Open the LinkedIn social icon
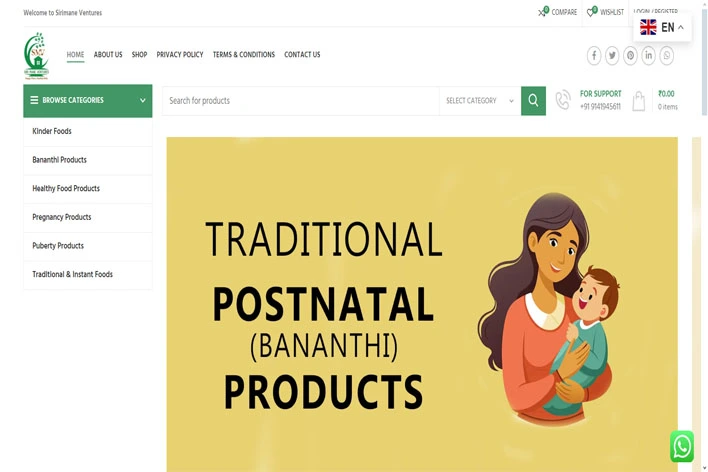 [648, 56]
